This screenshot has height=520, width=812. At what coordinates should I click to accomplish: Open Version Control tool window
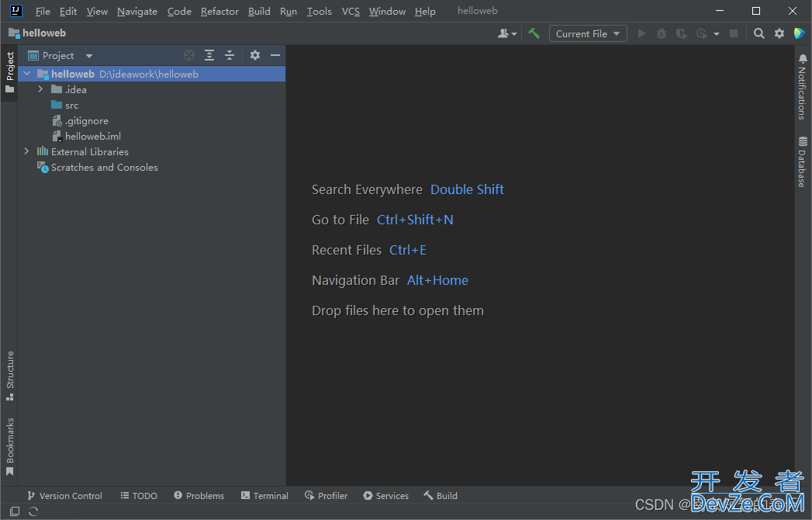tap(64, 496)
